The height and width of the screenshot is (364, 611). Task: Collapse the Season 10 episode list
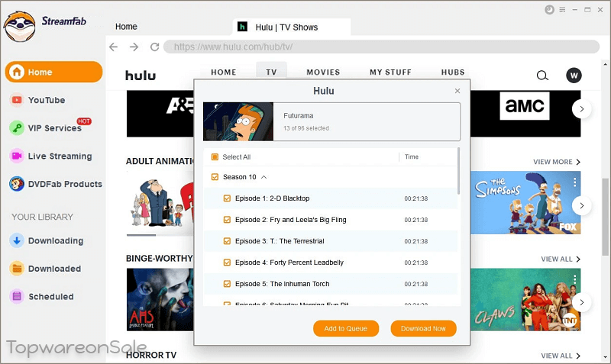pyautogui.click(x=263, y=177)
